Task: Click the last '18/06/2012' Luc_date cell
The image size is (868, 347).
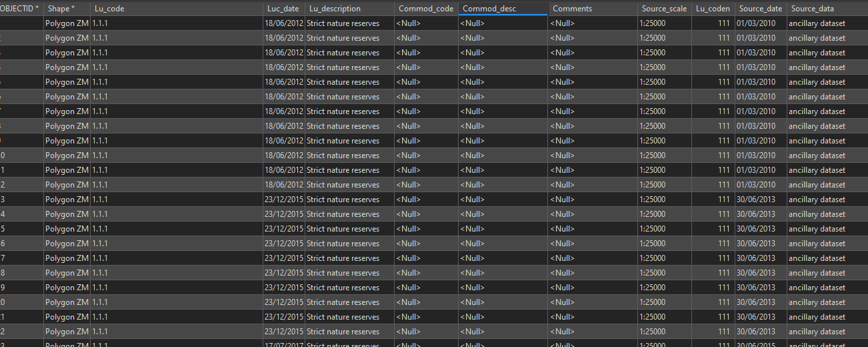Action: [284, 185]
